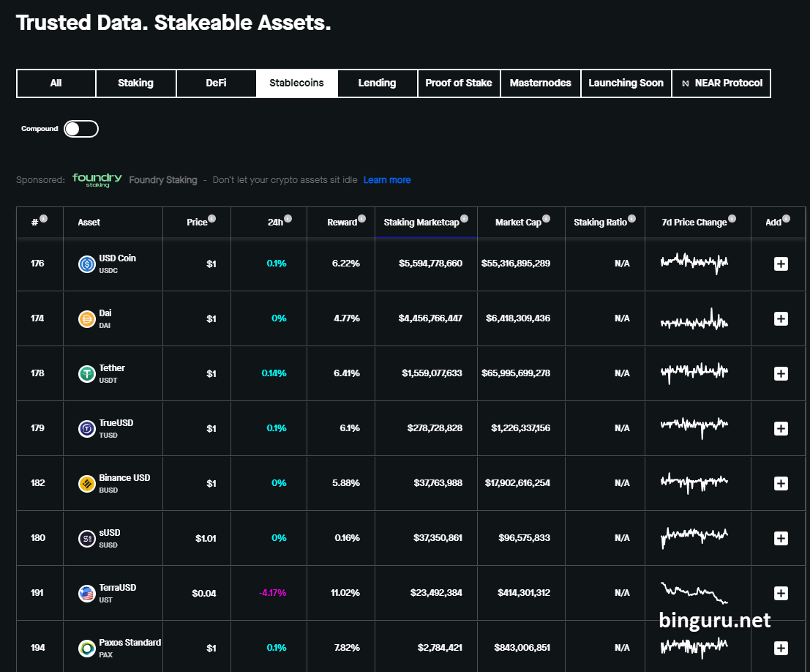This screenshot has height=672, width=810.
Task: Add sUSD using plus icon
Action: [781, 538]
